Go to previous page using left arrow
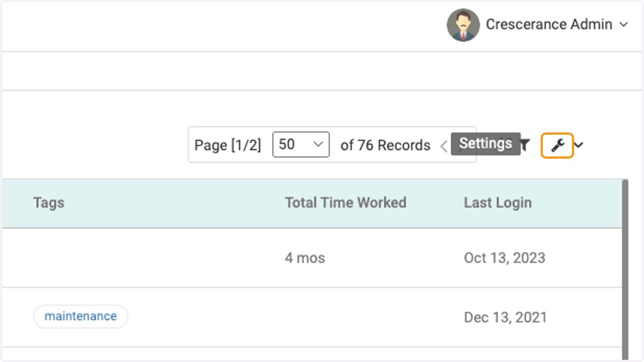 tap(444, 146)
